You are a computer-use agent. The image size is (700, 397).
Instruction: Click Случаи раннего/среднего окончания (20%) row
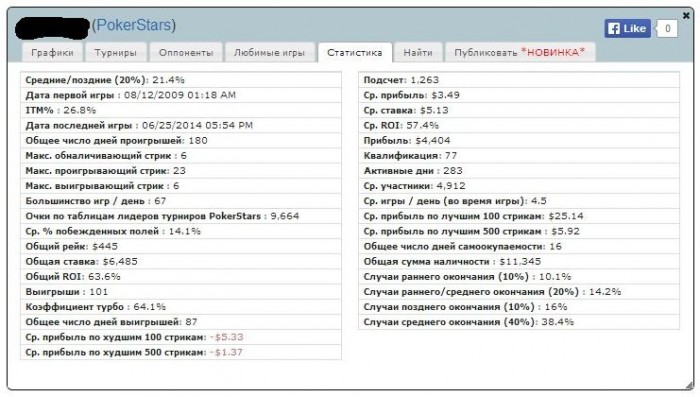[x=519, y=292]
